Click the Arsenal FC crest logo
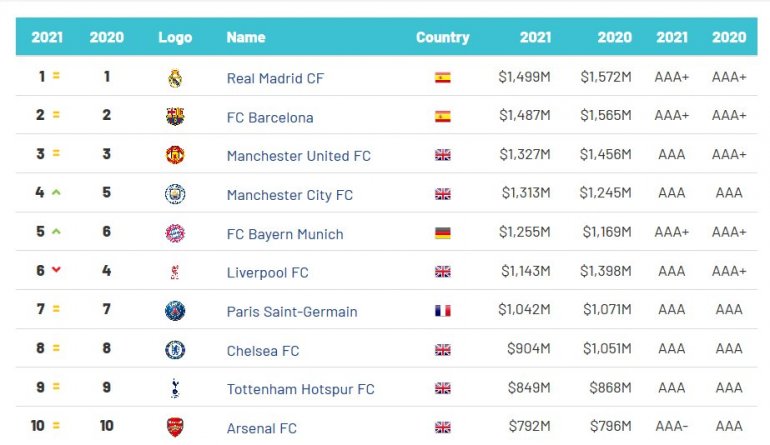The height and width of the screenshot is (445, 770). pyautogui.click(x=175, y=427)
